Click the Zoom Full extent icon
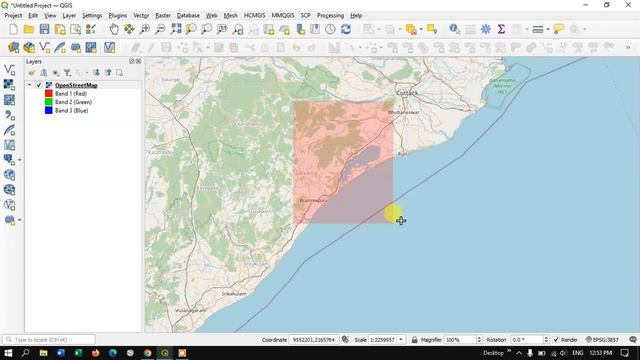This screenshot has width=640, height=360. point(176,29)
